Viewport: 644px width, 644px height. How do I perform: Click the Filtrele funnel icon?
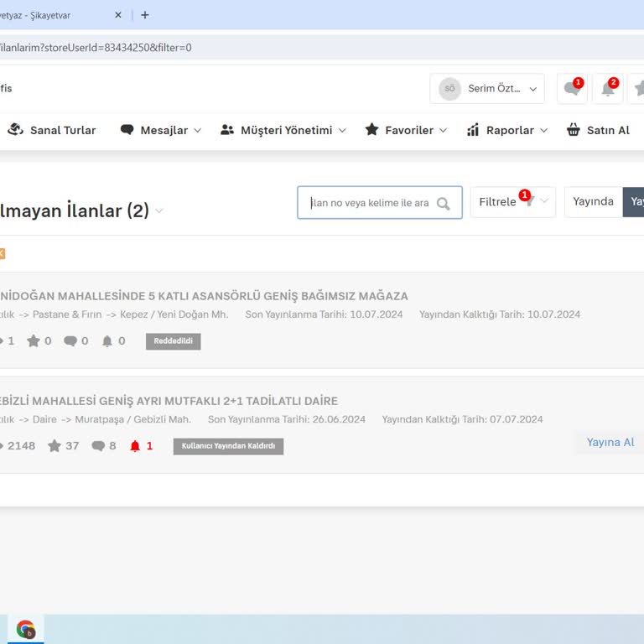point(530,201)
